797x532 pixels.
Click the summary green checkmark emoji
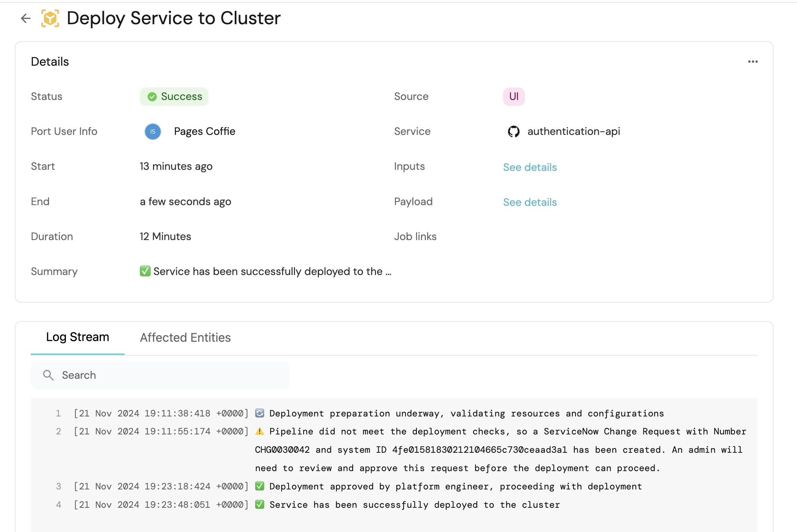[x=145, y=271]
